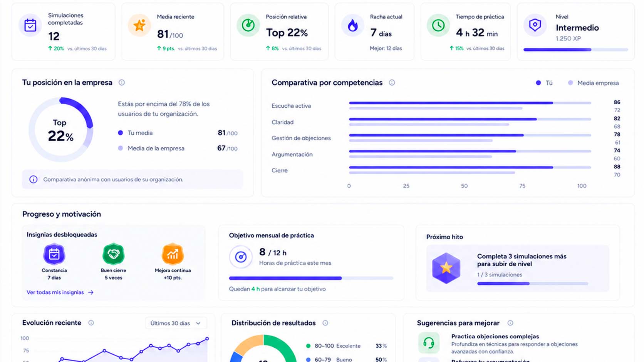The image size is (644, 362).
Task: Click the Practica objeciones complejas suggestion title
Action: (495, 336)
